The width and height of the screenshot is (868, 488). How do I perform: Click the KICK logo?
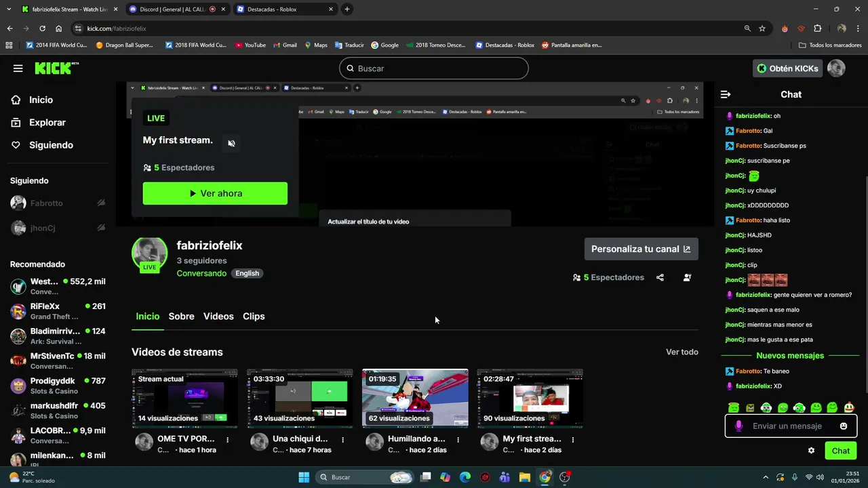56,68
